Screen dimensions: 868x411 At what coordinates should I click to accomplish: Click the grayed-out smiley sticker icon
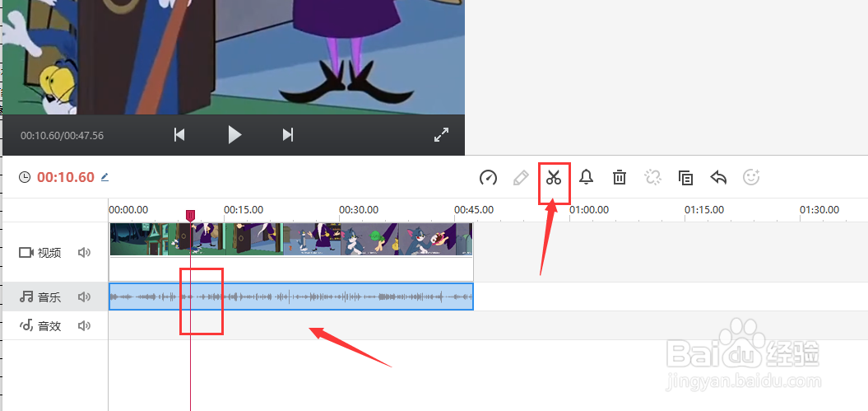tap(751, 177)
